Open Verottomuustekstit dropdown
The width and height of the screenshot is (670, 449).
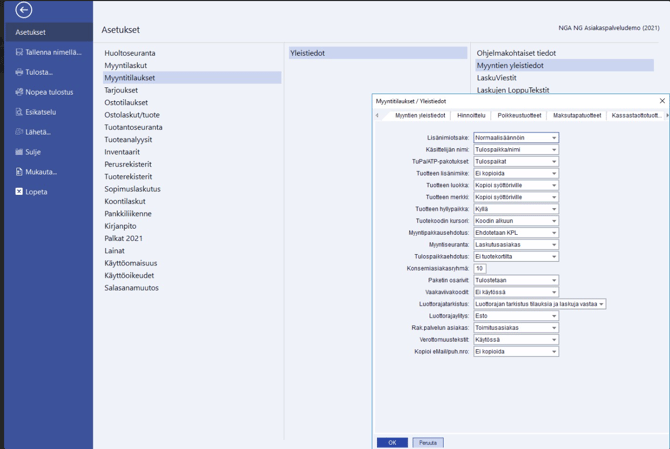click(516, 340)
